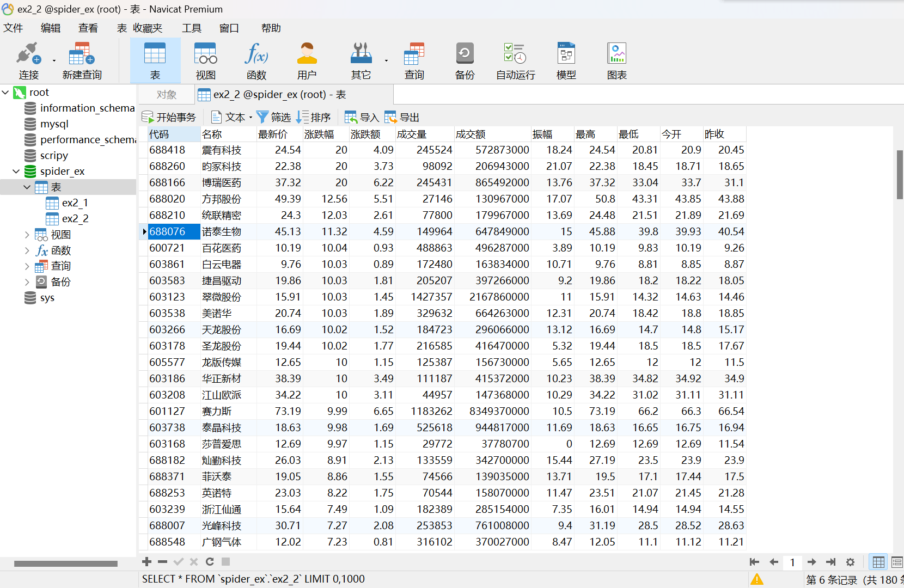904x588 pixels.
Task: Open the Others (其它) dropdown arrow
Action: (386, 60)
